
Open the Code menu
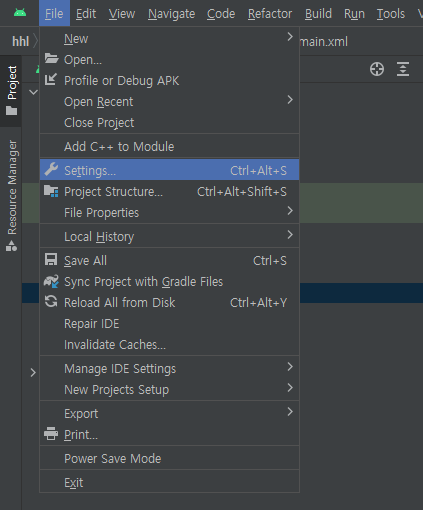(x=221, y=14)
